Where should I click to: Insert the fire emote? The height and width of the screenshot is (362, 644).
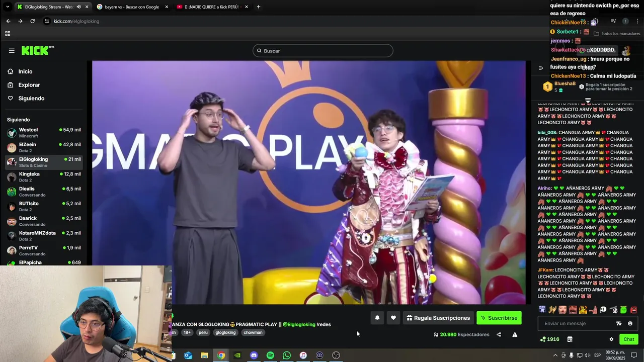pyautogui.click(x=583, y=310)
